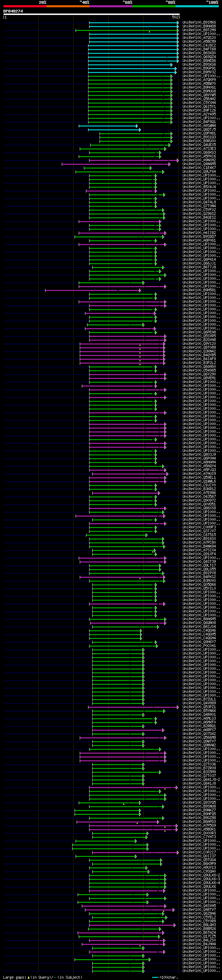Select hit label UniRef100_Q4UEX5
Viewport: 222px width, 980px height.
(x=199, y=145)
